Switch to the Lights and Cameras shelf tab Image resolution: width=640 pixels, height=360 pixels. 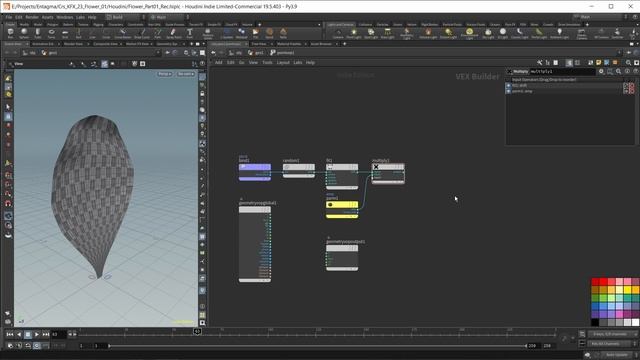pos(341,24)
